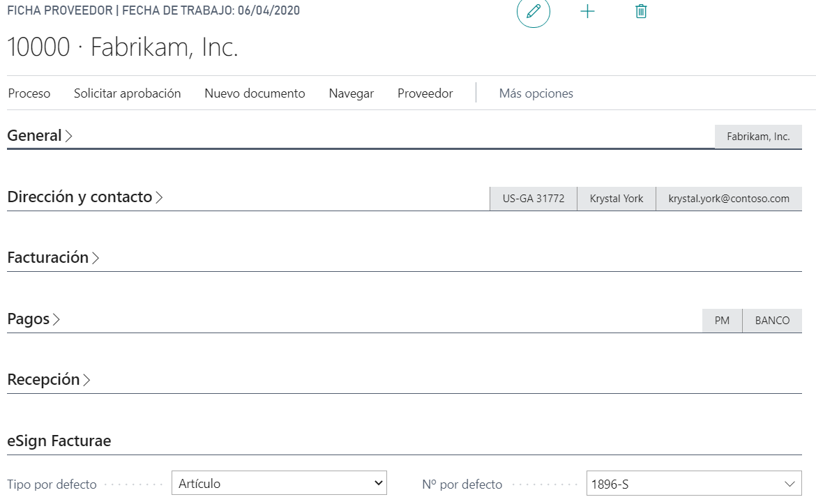Show Más opciones in action bar
The image size is (816, 504).
[536, 93]
